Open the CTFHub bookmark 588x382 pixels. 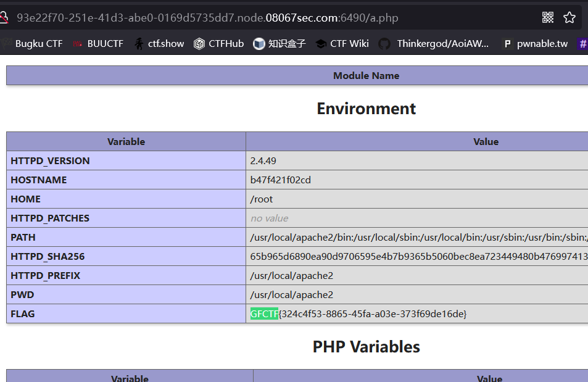pyautogui.click(x=218, y=44)
